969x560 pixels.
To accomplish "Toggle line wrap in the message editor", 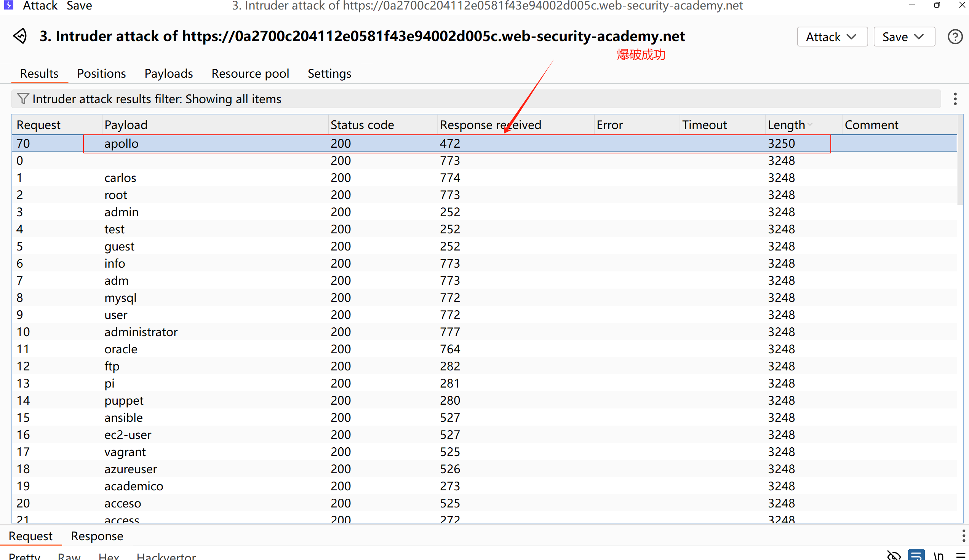I will point(916,555).
